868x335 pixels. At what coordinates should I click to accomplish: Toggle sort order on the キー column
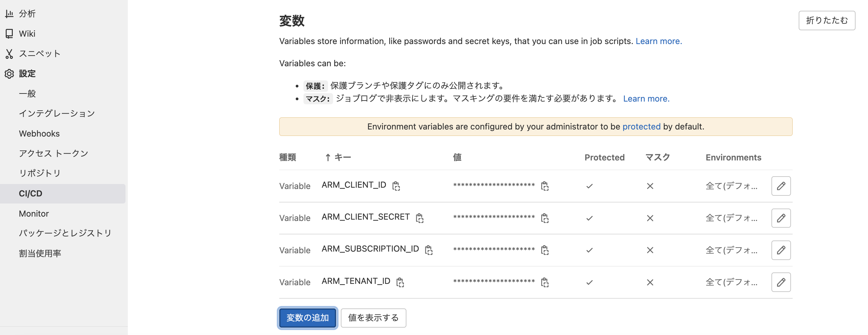338,157
